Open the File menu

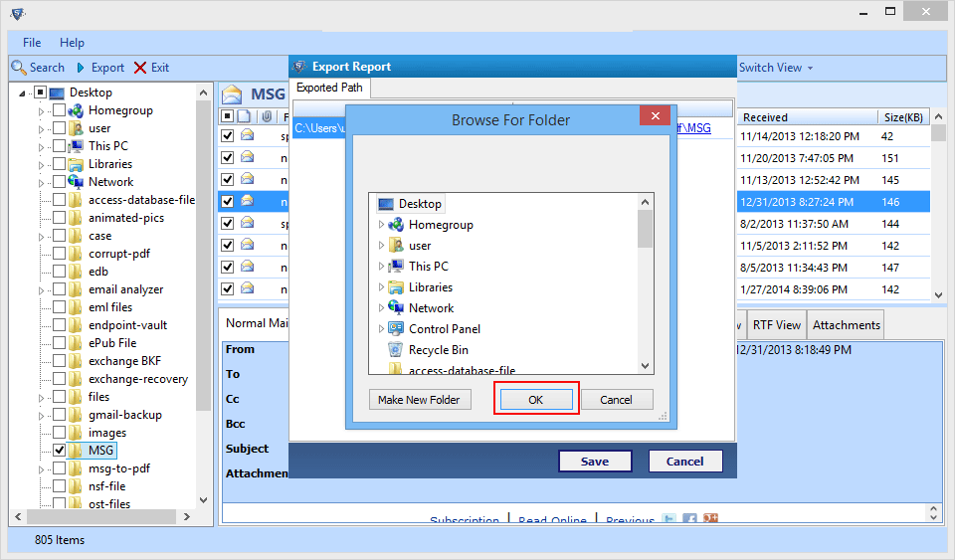pyautogui.click(x=32, y=43)
